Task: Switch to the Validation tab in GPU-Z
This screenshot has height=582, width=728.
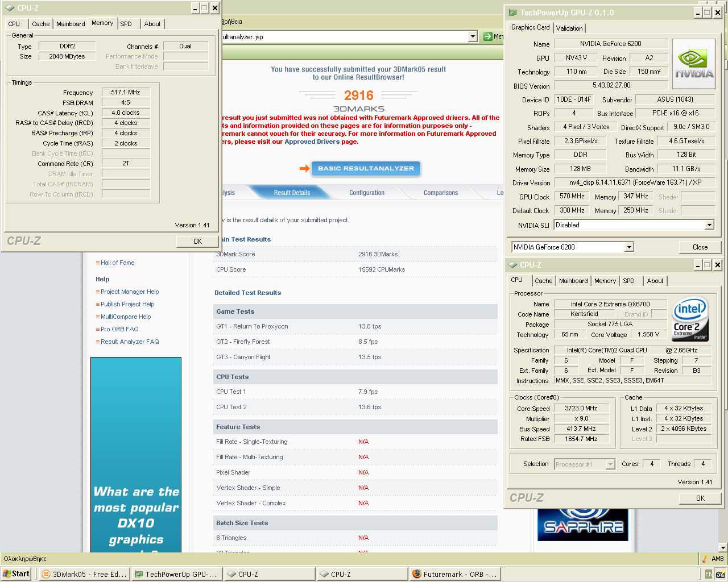Action: [569, 28]
